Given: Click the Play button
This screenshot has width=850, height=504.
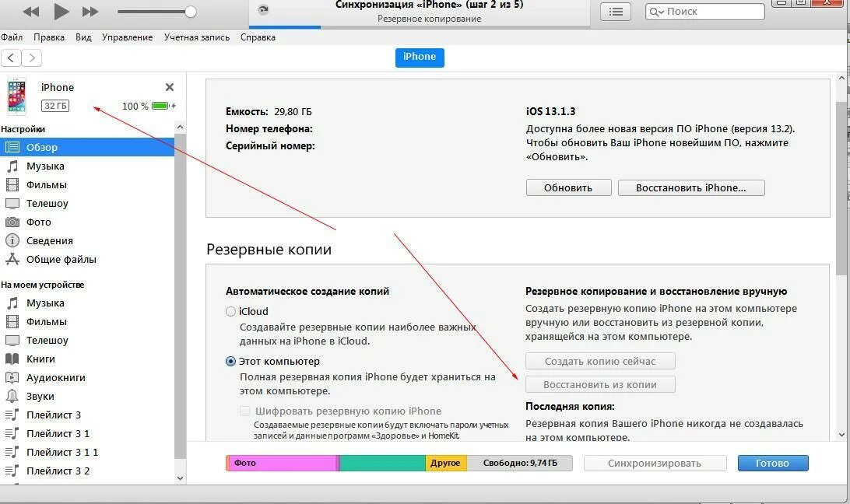Looking at the screenshot, I should coord(61,11).
